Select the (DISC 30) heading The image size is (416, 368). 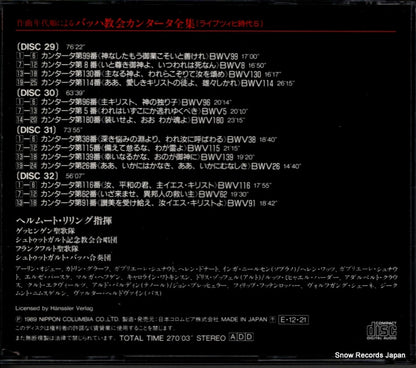click(37, 93)
